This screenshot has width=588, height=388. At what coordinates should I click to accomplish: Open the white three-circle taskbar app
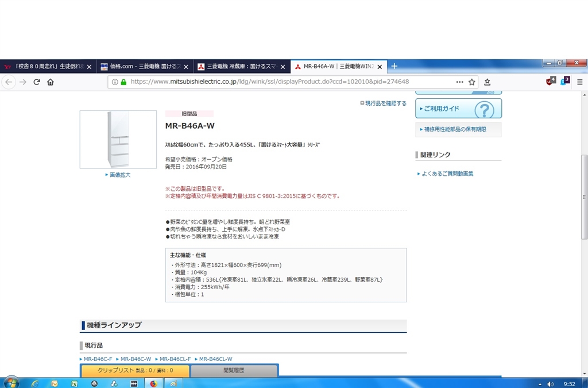click(114, 383)
